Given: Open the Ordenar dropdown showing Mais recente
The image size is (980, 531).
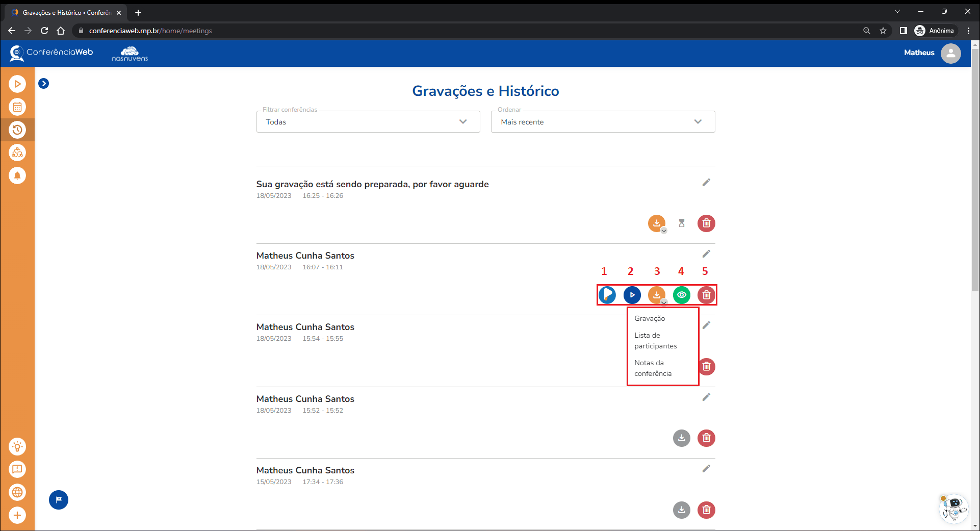Looking at the screenshot, I should click(x=602, y=122).
